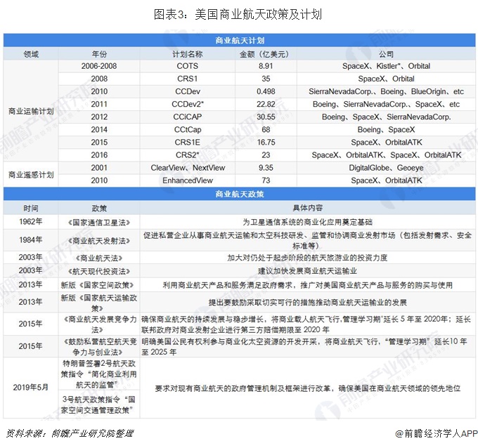Click the 商业运输计划 category cell
Screen dimensions: 478x448
[30, 110]
